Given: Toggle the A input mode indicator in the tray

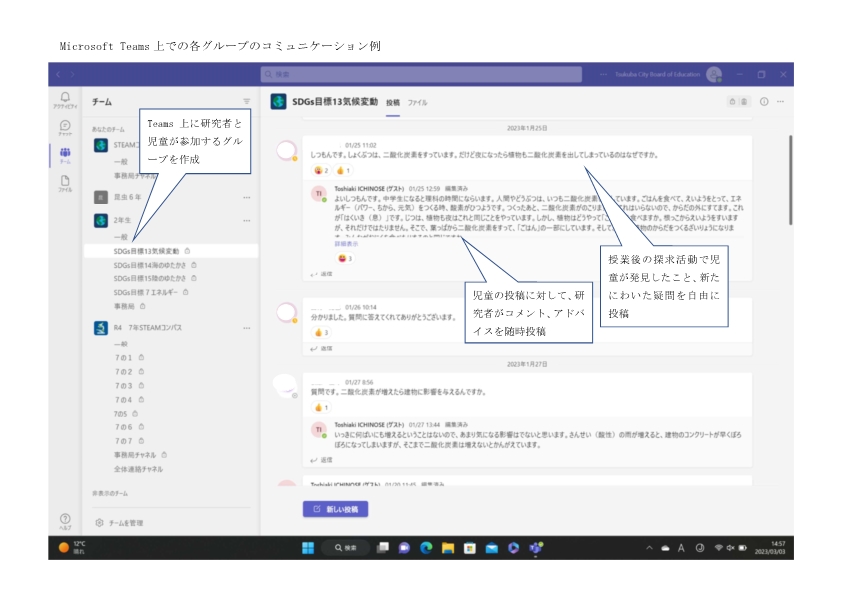Looking at the screenshot, I should pos(681,548).
